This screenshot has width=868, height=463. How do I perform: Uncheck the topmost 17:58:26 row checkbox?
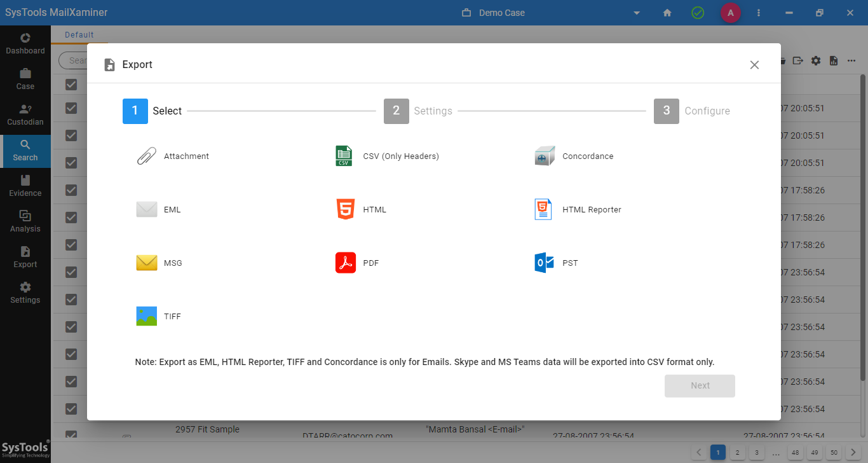(71, 190)
